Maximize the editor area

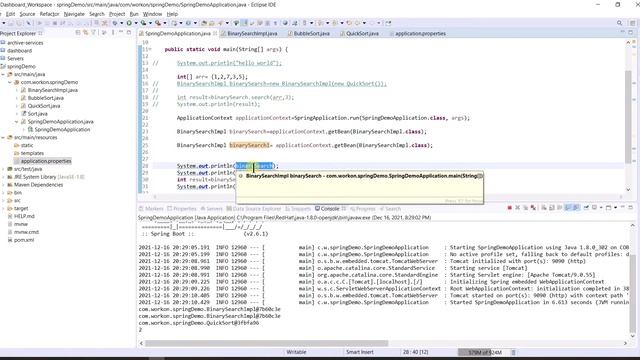pos(631,32)
